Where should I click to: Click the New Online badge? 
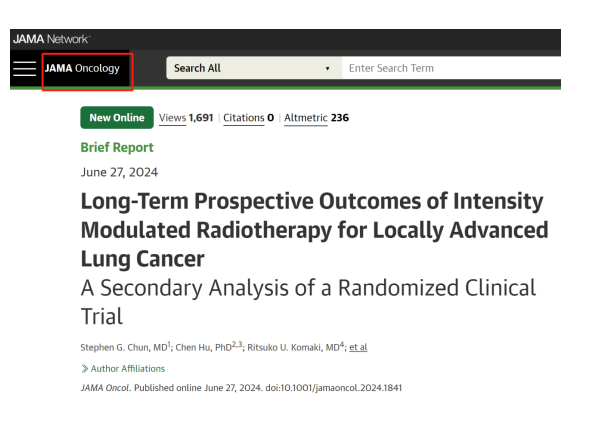(x=117, y=118)
